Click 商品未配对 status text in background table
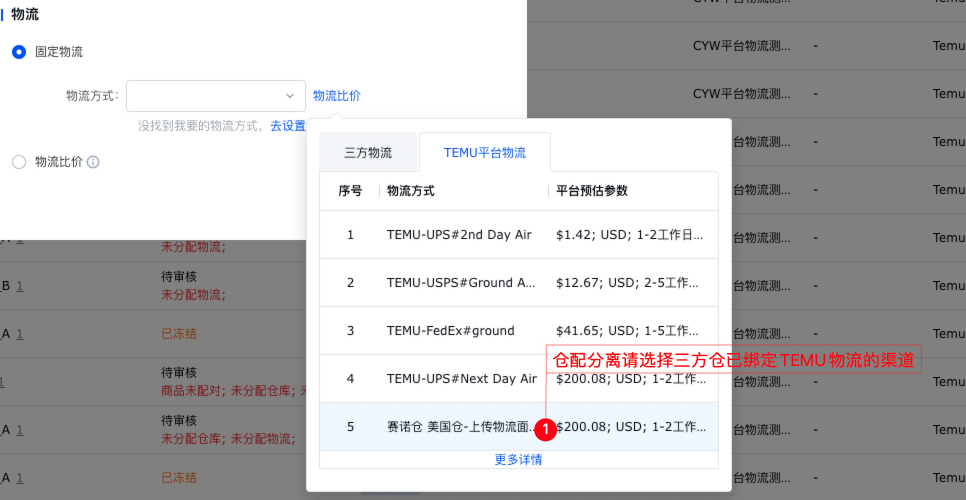The height and width of the screenshot is (500, 966). click(190, 390)
